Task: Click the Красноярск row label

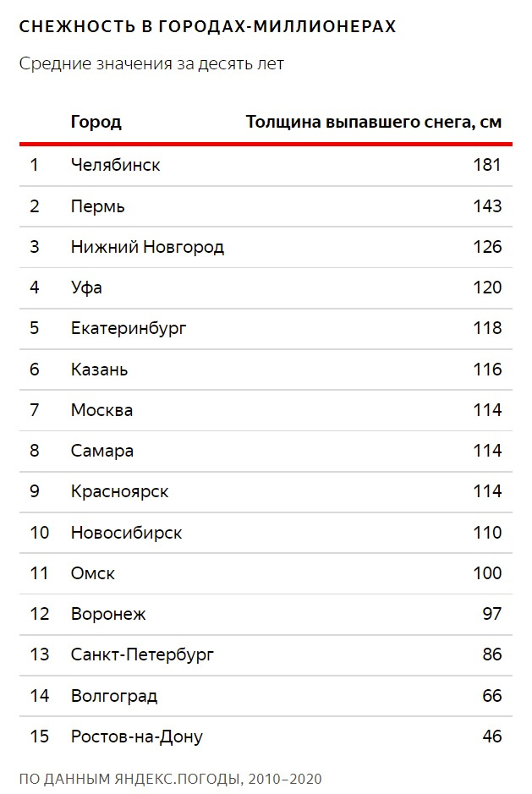Action: coord(119,491)
